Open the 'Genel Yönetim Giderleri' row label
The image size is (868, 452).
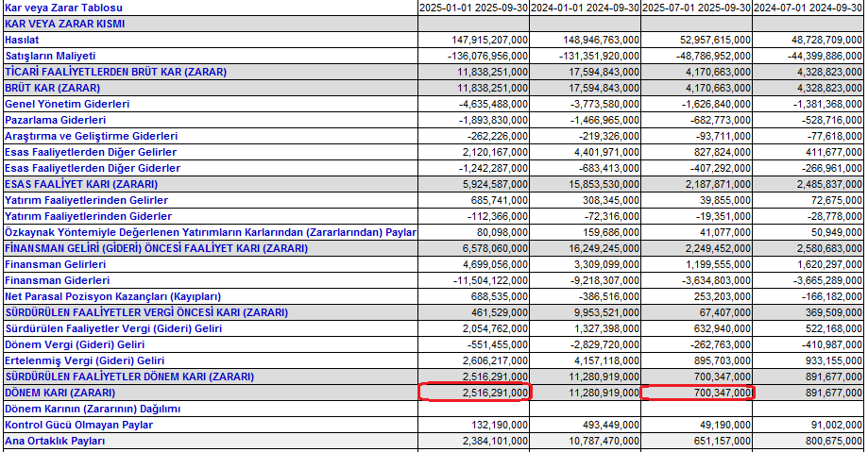pos(67,104)
